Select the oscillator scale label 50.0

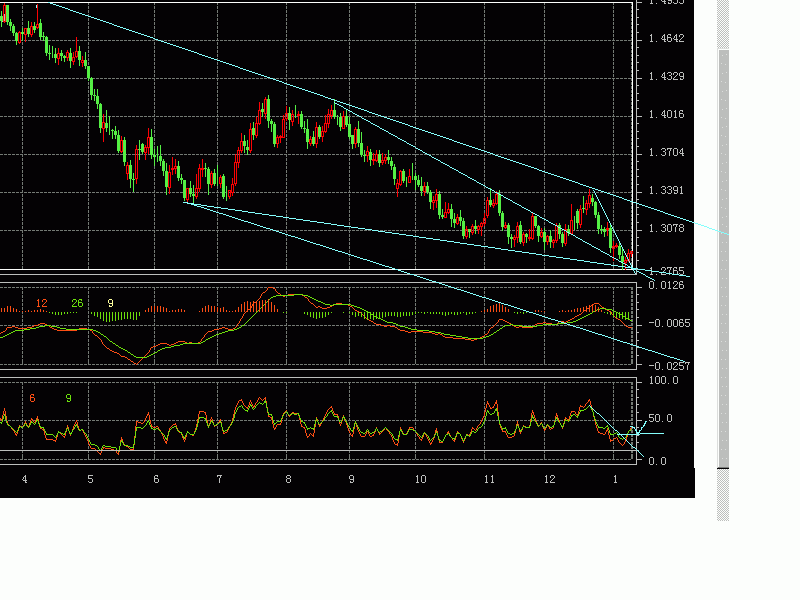[x=663, y=419]
